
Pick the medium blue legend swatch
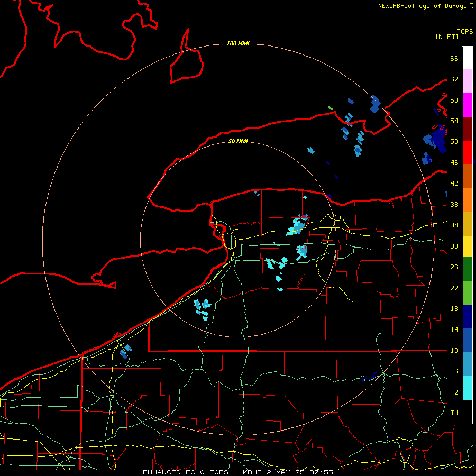point(467,340)
